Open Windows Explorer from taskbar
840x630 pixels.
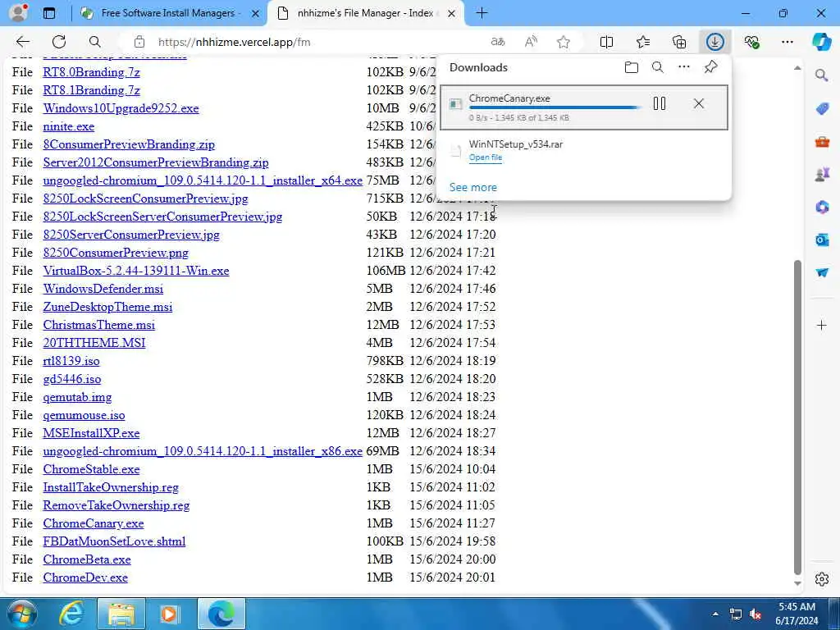121,614
